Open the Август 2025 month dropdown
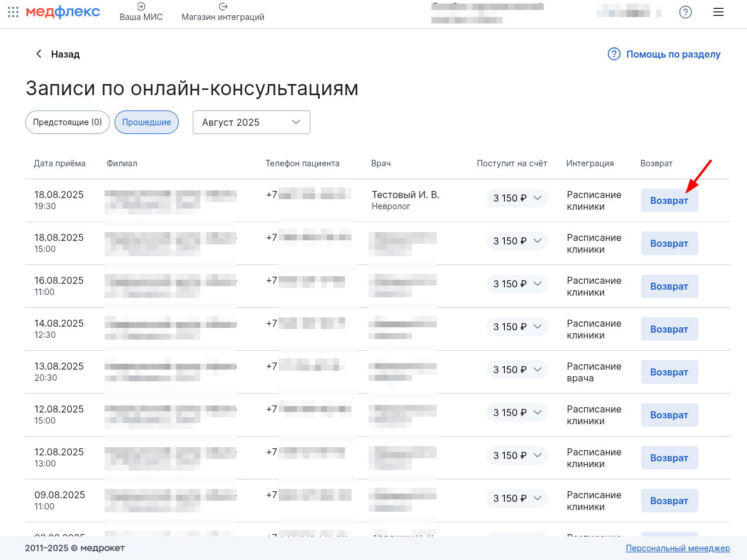This screenshot has height=560, width=747. point(252,122)
